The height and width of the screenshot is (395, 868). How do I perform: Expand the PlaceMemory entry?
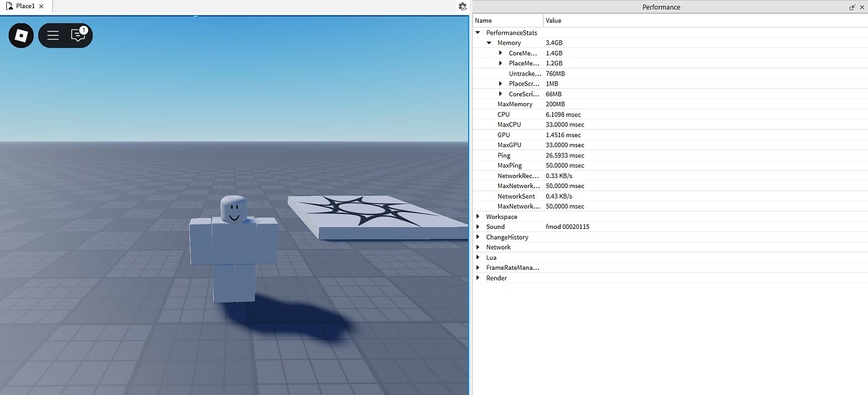500,63
